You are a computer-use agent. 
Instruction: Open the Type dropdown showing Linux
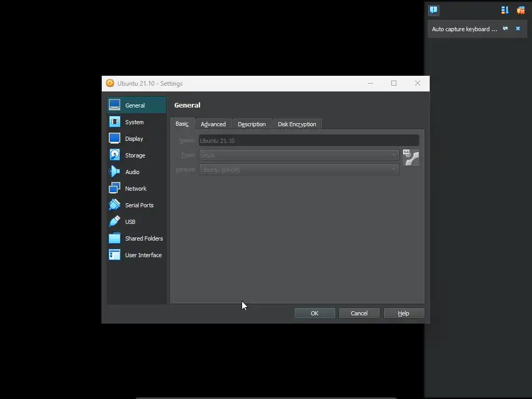click(x=299, y=155)
